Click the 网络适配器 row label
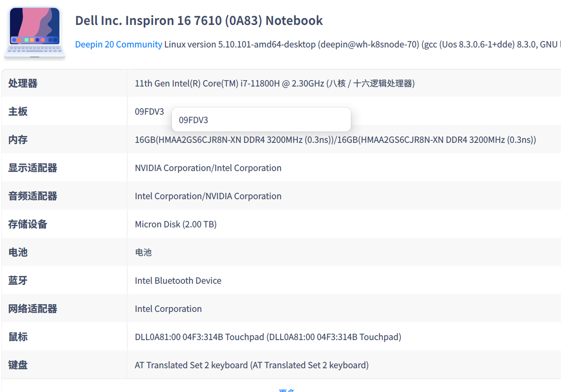The image size is (561, 392). pyautogui.click(x=33, y=309)
